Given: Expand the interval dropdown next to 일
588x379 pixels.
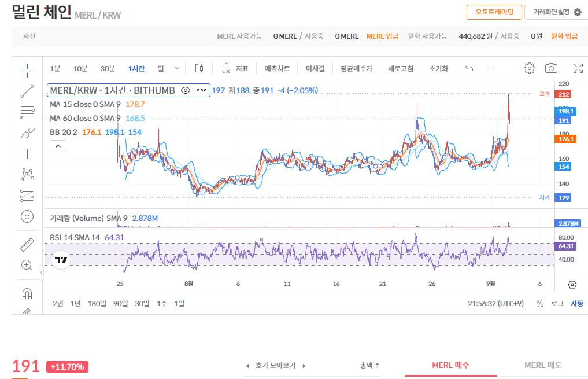Looking at the screenshot, I should click(x=177, y=68).
